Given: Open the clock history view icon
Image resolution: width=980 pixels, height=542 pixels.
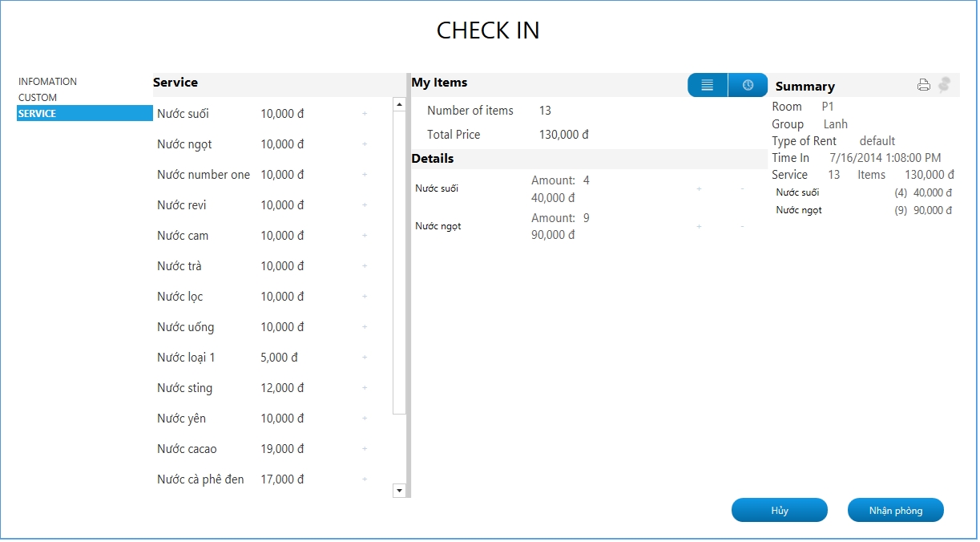Looking at the screenshot, I should click(748, 85).
